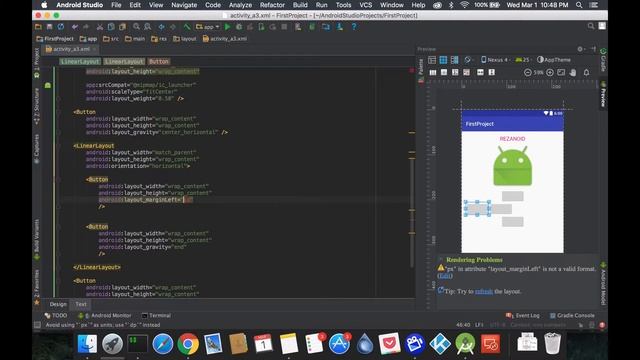Click Spotlight search in the menu bar
Screen dimensions: 640x360
coord(579,5)
